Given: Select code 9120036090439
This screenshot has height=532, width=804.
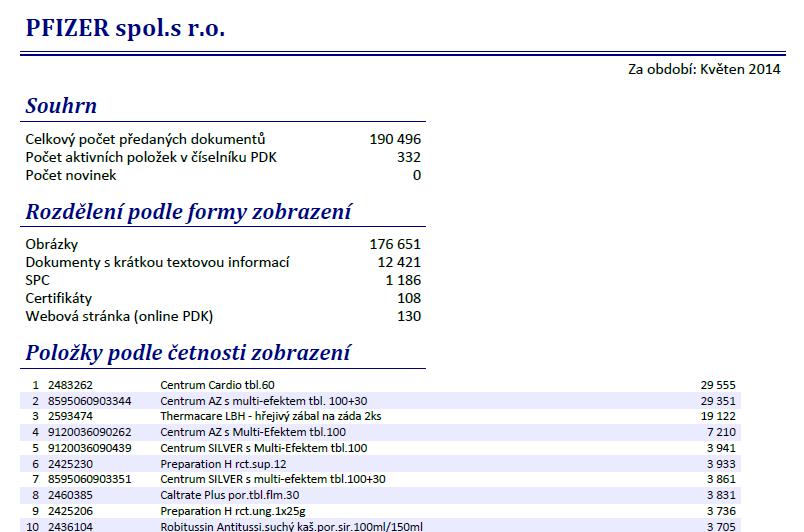Looking at the screenshot, I should tap(90, 448).
